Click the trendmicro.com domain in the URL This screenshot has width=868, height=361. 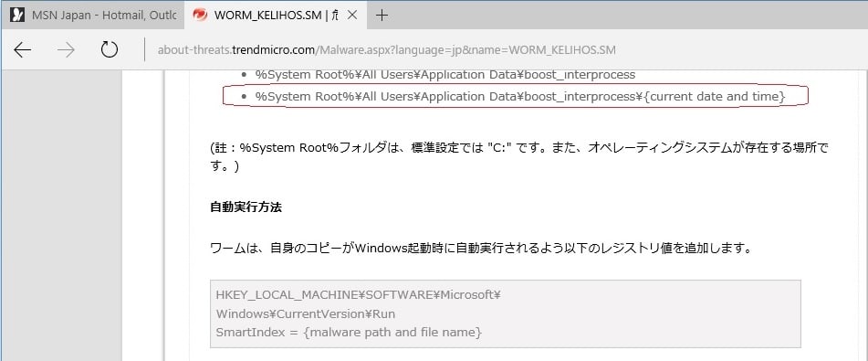273,50
